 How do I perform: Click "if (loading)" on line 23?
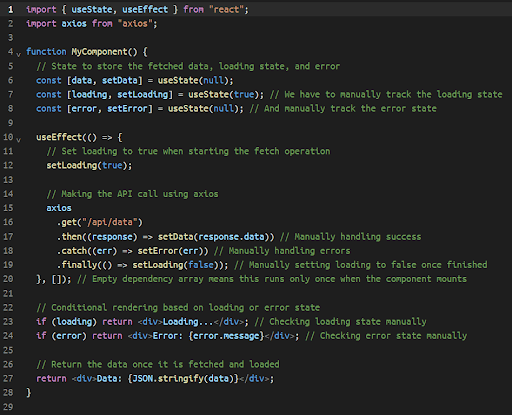(x=66, y=322)
